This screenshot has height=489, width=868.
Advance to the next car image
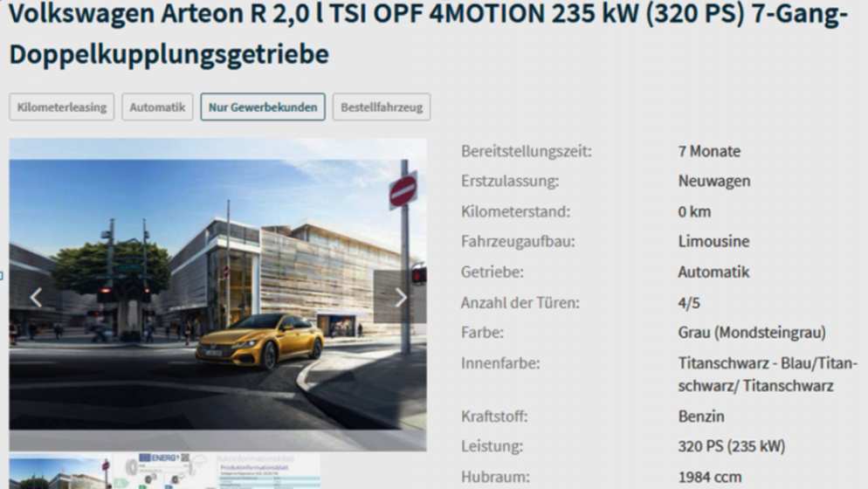pos(401,298)
